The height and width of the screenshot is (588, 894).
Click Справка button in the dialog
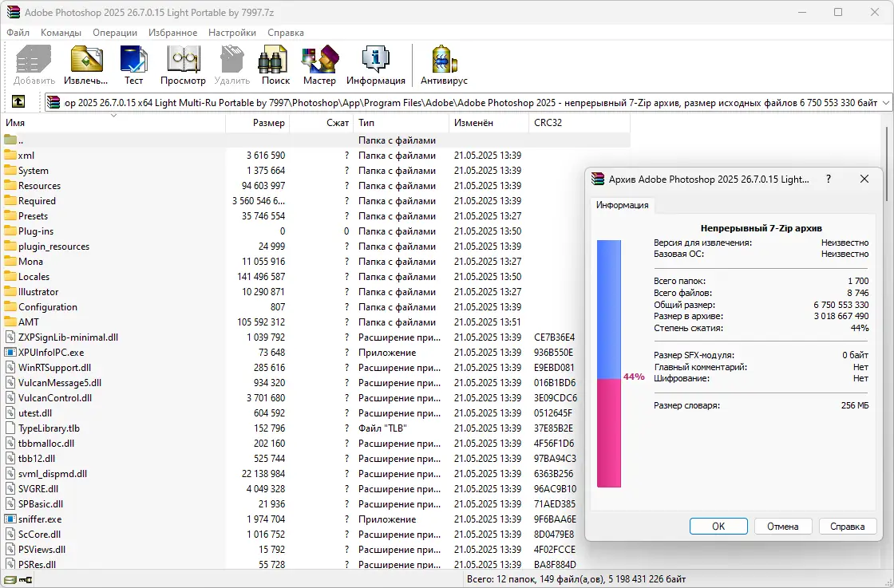(848, 526)
